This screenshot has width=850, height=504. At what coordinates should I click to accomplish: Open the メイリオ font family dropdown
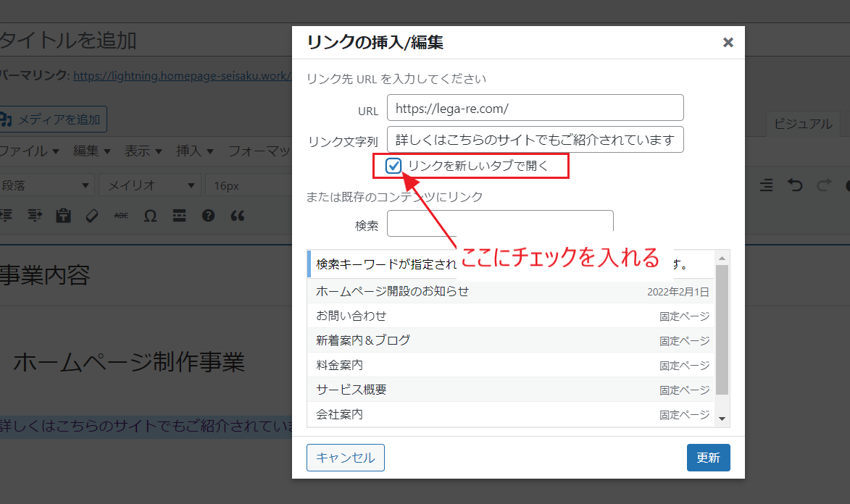pyautogui.click(x=150, y=185)
